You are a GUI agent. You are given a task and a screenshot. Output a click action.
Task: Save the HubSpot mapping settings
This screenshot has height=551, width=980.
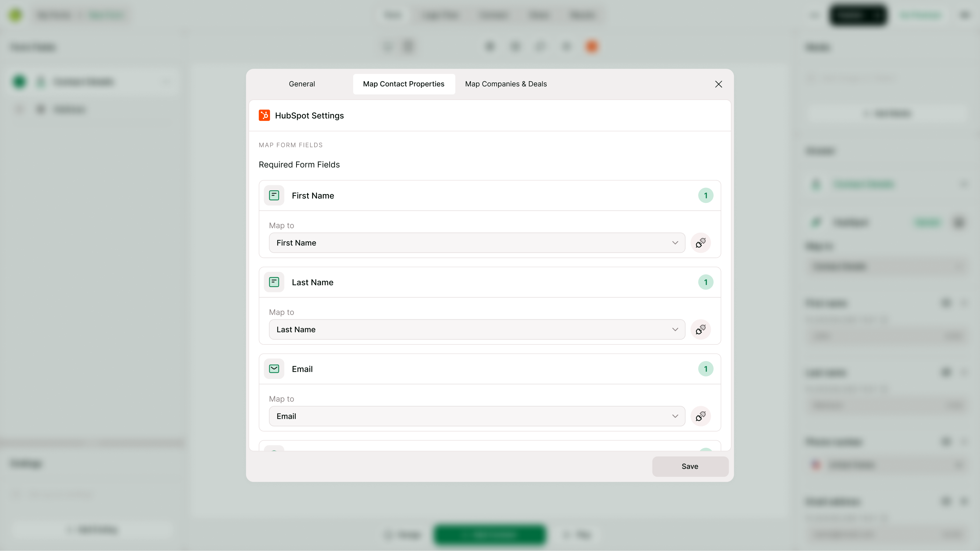tap(690, 466)
